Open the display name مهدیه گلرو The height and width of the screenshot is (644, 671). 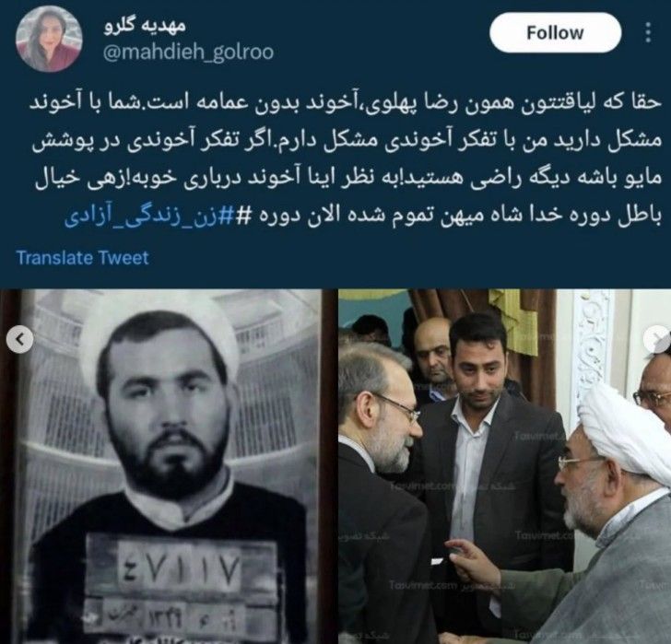pyautogui.click(x=145, y=25)
